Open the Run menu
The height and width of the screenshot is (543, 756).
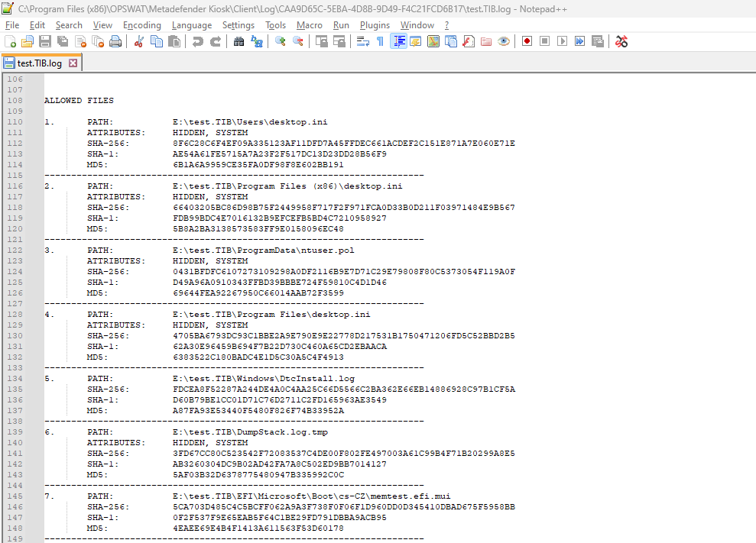click(342, 25)
